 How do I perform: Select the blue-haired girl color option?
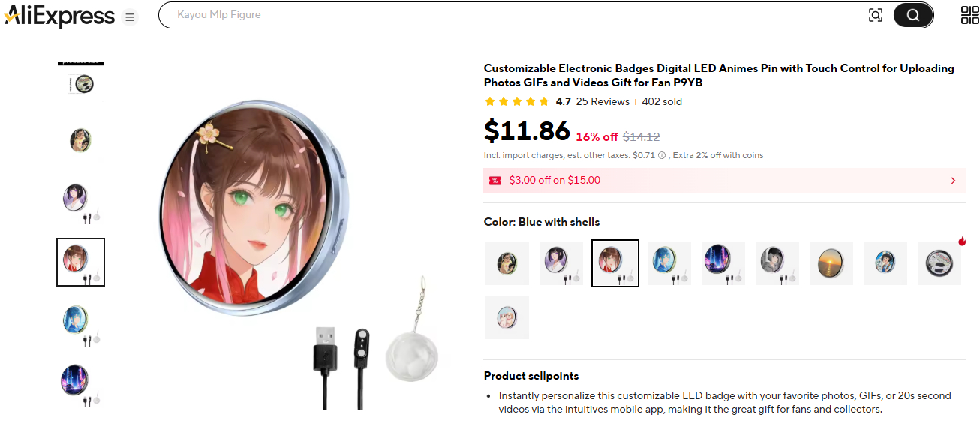pyautogui.click(x=669, y=263)
